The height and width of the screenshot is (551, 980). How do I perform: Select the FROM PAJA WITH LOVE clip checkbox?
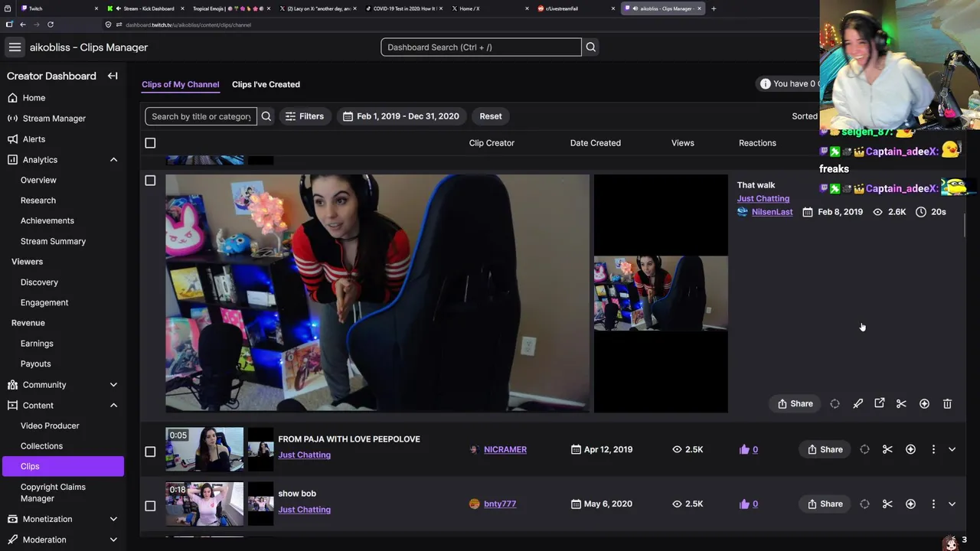[x=150, y=452]
